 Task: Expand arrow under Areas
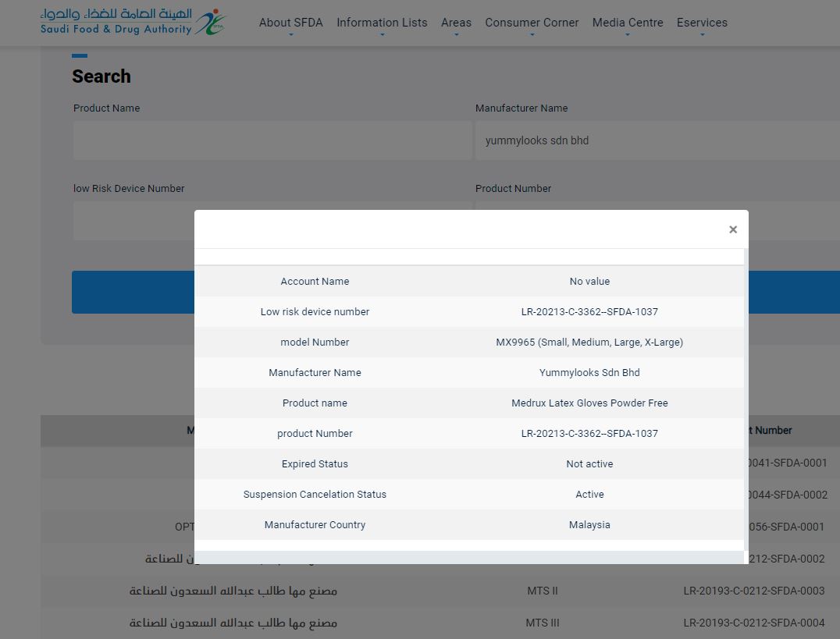(x=457, y=35)
